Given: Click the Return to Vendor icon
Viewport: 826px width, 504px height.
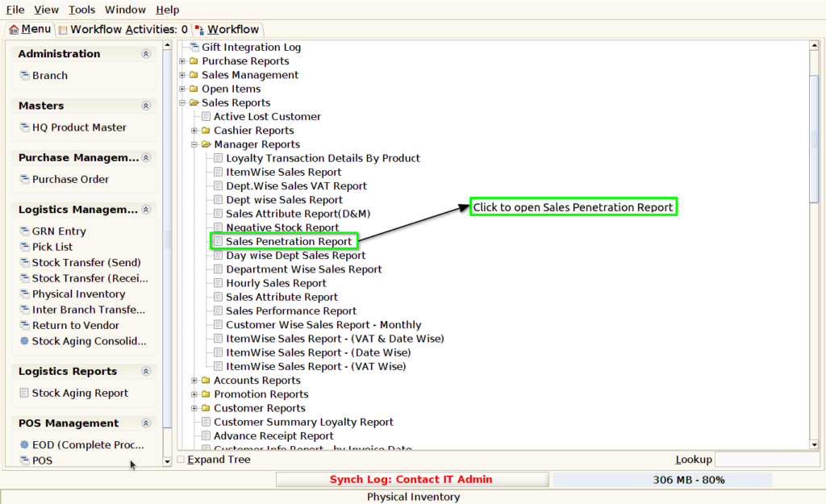Looking at the screenshot, I should (24, 325).
